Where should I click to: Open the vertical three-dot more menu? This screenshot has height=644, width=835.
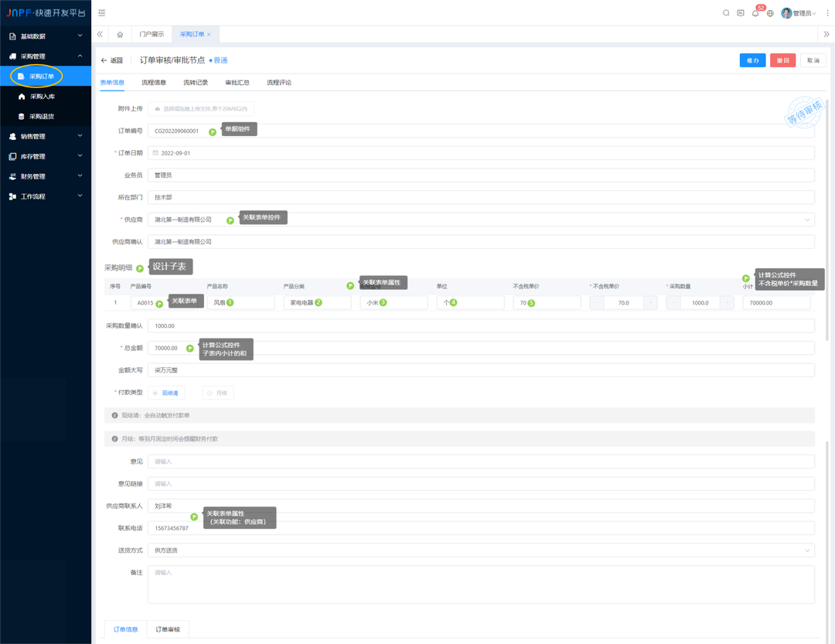(827, 13)
